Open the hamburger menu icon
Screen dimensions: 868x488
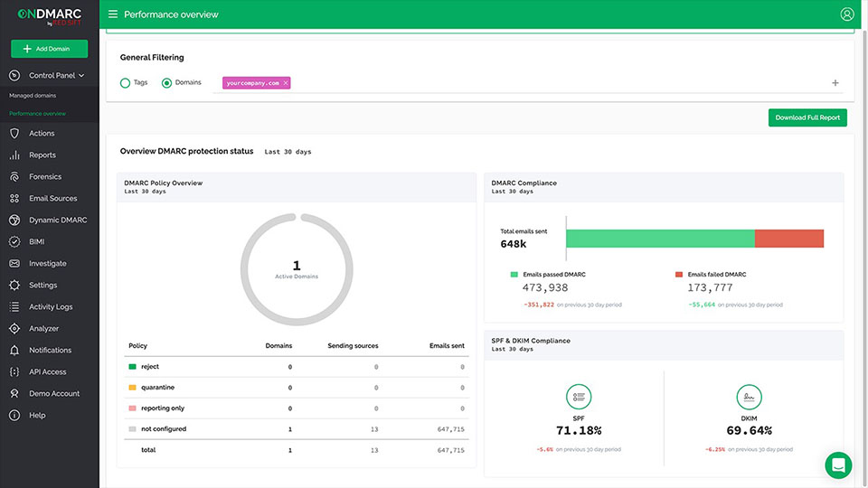tap(113, 14)
